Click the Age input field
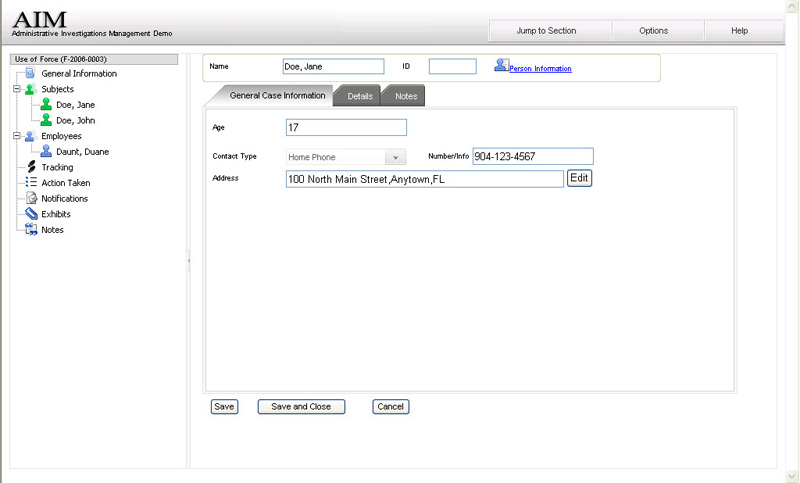The height and width of the screenshot is (483, 800). pos(346,127)
